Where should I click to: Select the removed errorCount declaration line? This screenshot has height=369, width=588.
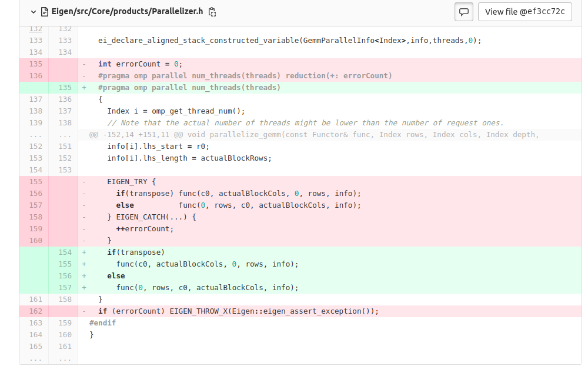(x=176, y=64)
